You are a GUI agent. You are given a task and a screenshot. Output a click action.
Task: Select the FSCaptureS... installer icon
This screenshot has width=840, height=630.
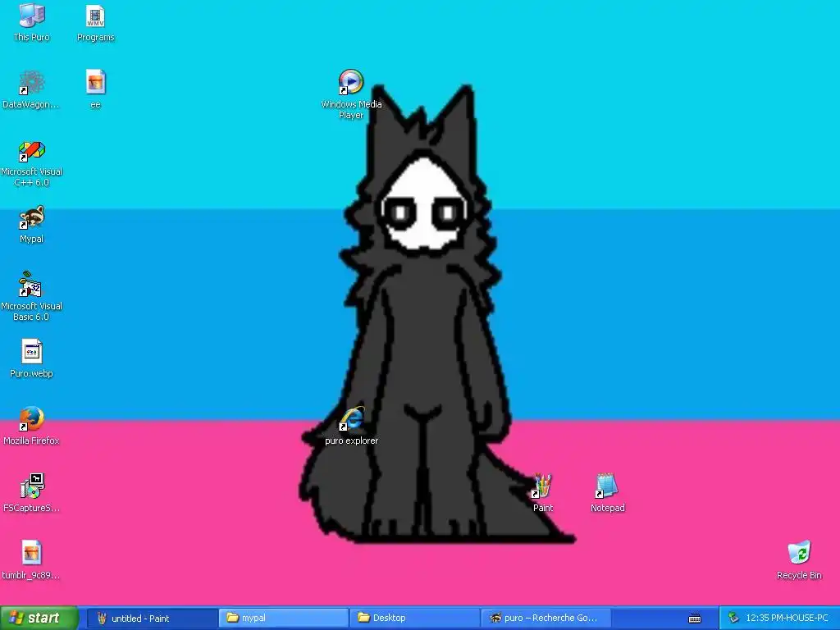pos(32,493)
